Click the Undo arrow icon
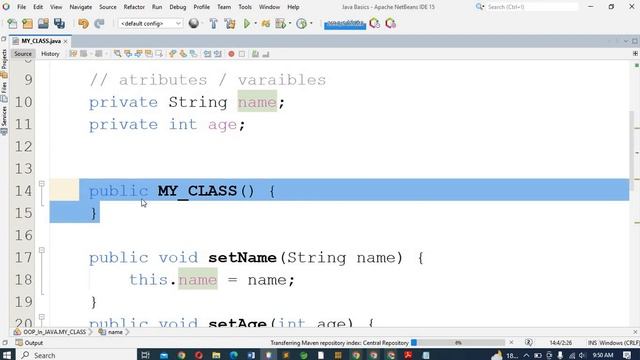Image resolution: width=640 pixels, height=360 pixels. click(x=83, y=24)
